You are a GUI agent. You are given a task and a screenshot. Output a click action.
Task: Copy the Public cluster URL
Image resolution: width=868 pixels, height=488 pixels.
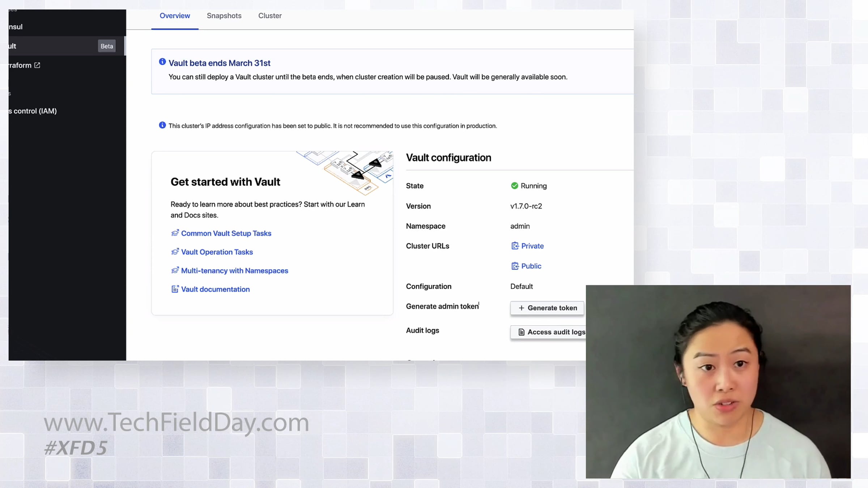click(526, 266)
